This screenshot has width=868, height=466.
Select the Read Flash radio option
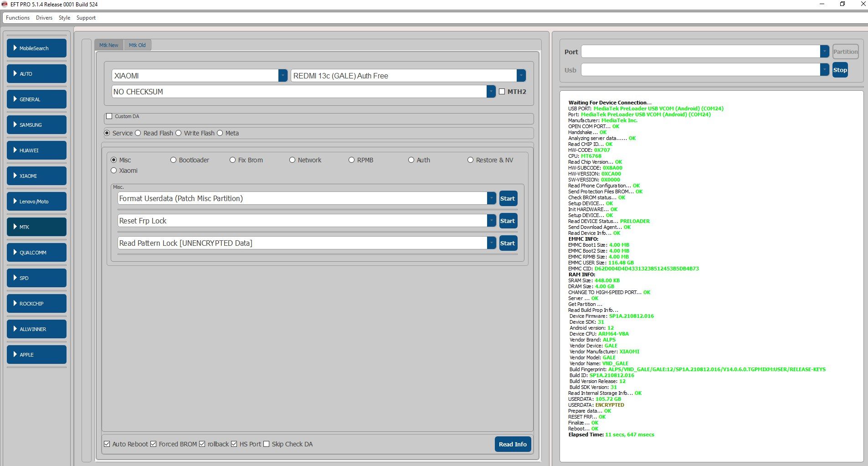tap(138, 133)
